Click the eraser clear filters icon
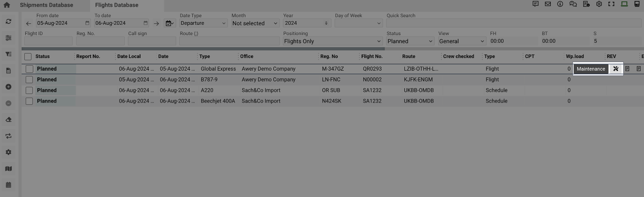Screen dimensions: 644x197 pyautogui.click(x=8, y=120)
